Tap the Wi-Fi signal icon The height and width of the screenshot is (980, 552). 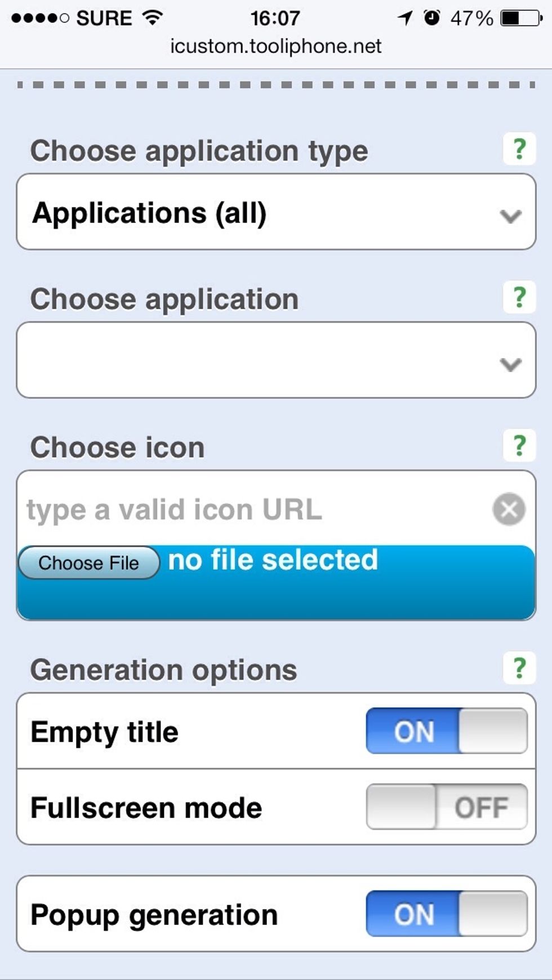click(x=152, y=18)
